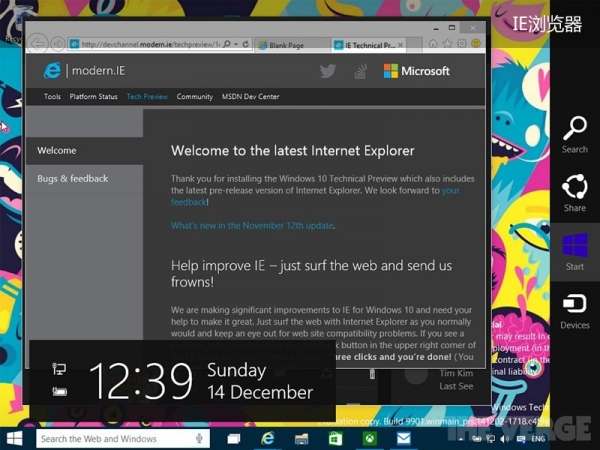Click the Internet Explorer taskbar icon
This screenshot has width=600, height=450.
point(267,439)
